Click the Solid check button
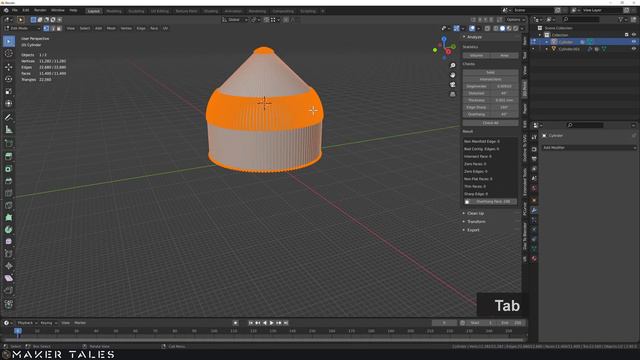Viewport: 640px width, 360px height. point(491,72)
